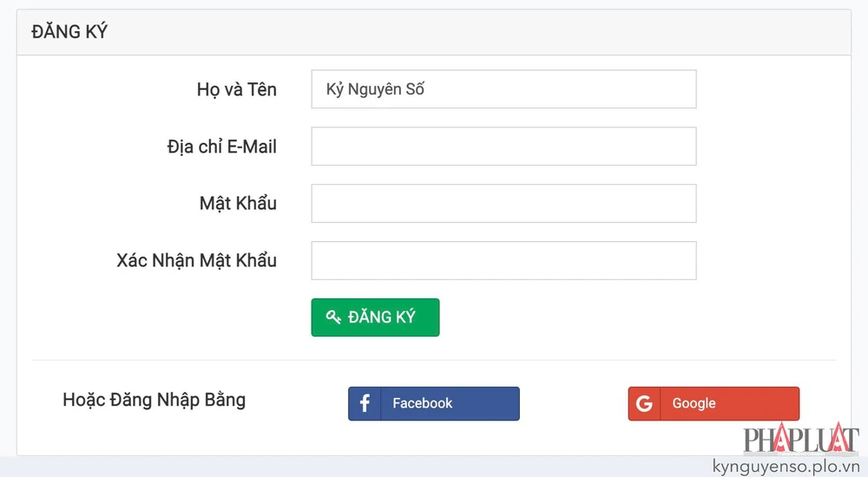Click the gray header bar beside the ĐĂNG KÝ title

point(477,32)
